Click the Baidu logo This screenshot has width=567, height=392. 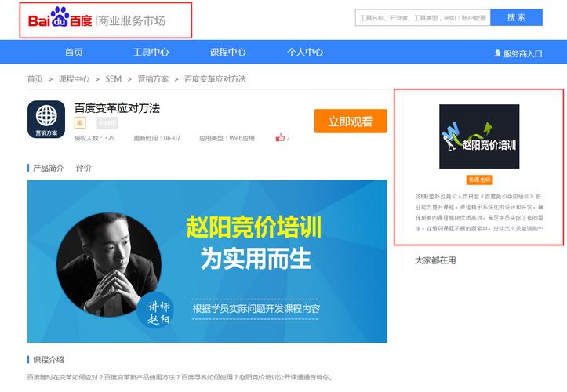pyautogui.click(x=60, y=17)
